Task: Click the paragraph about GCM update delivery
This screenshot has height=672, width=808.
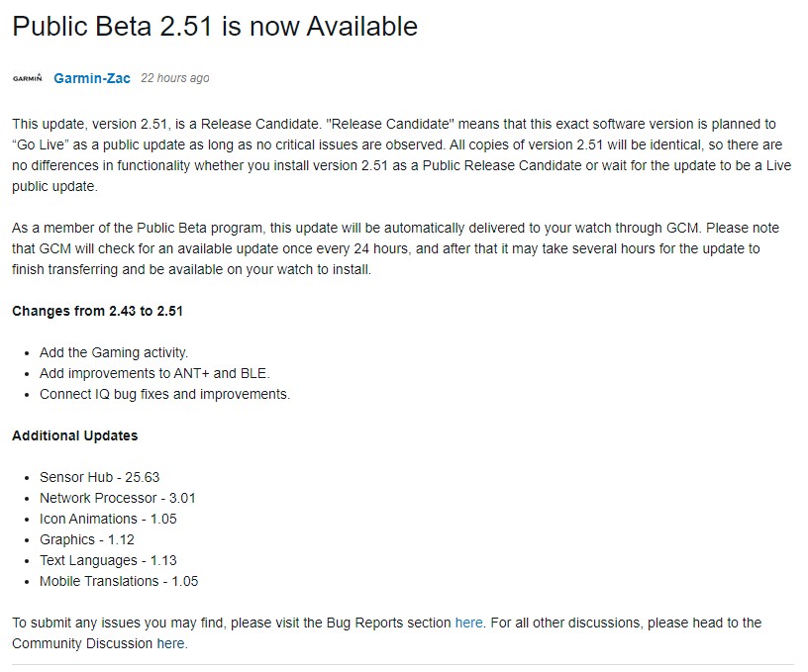Action: point(386,248)
